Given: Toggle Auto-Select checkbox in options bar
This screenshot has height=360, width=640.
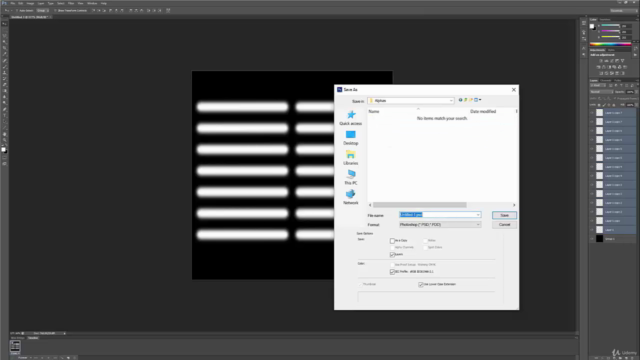Looking at the screenshot, I should pyautogui.click(x=17, y=11).
